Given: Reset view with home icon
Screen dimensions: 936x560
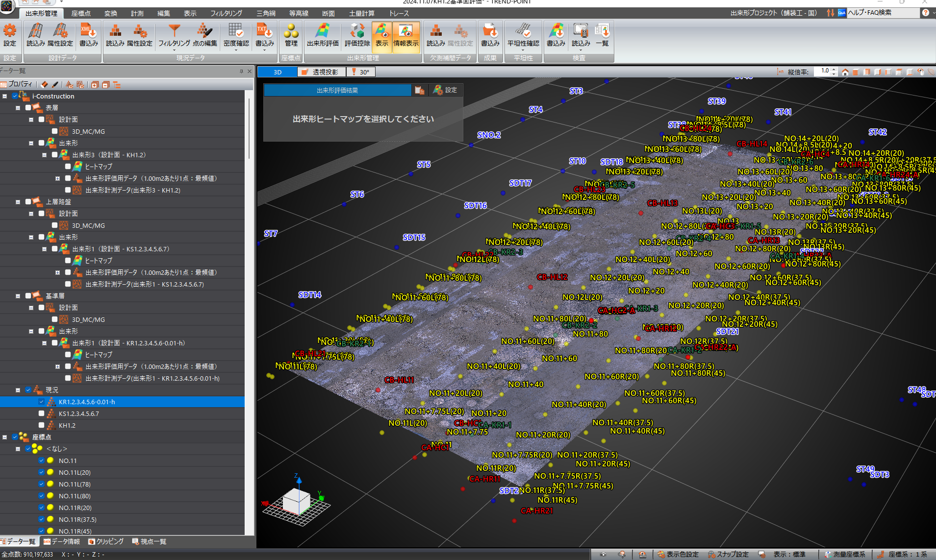Looking at the screenshot, I should click(845, 72).
